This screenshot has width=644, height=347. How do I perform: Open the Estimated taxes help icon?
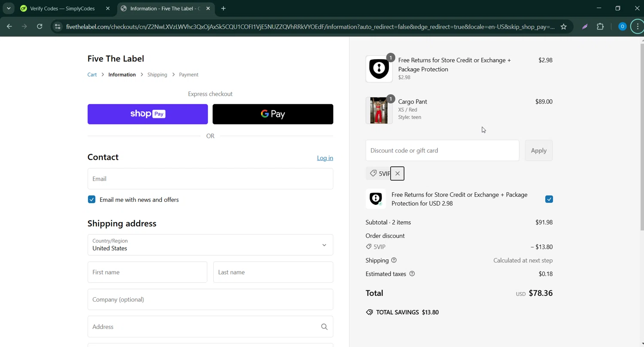pos(412,274)
